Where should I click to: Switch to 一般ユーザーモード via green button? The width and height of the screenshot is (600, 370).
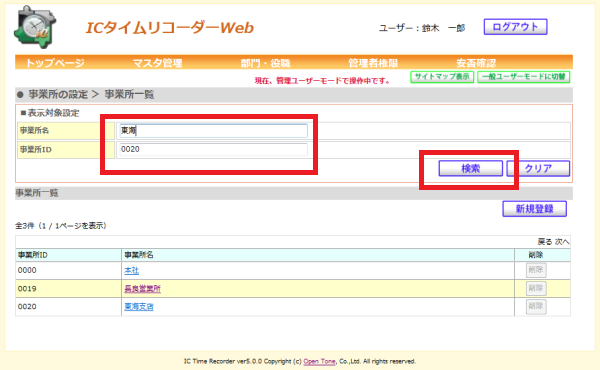pos(523,77)
